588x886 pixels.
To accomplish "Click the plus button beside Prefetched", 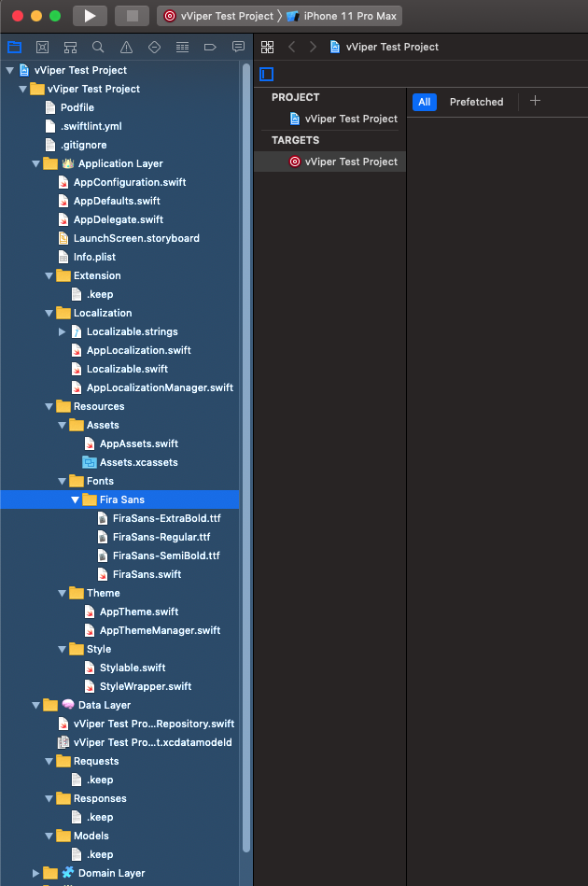I will pyautogui.click(x=535, y=101).
